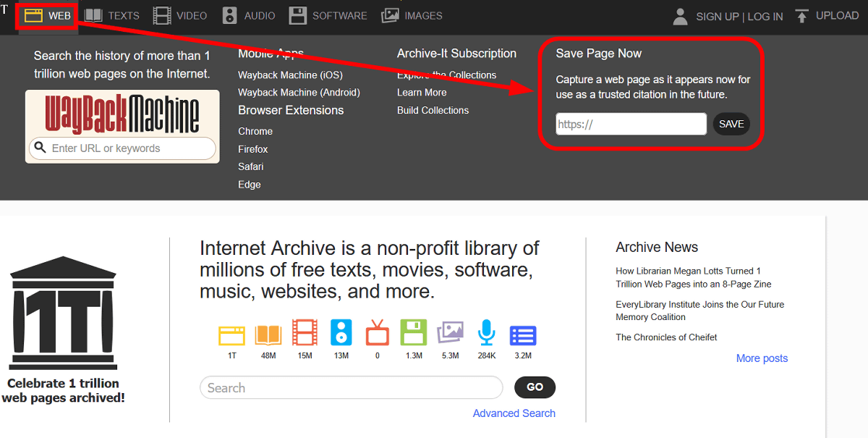Open the Advanced Search link
Screen dimensions: 868x438
[x=514, y=413]
